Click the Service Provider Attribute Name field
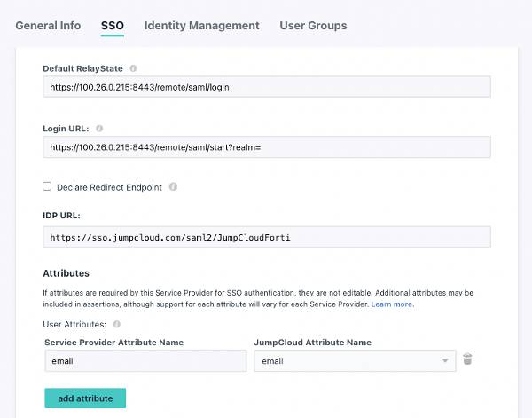This screenshot has height=418, width=532. coord(145,360)
